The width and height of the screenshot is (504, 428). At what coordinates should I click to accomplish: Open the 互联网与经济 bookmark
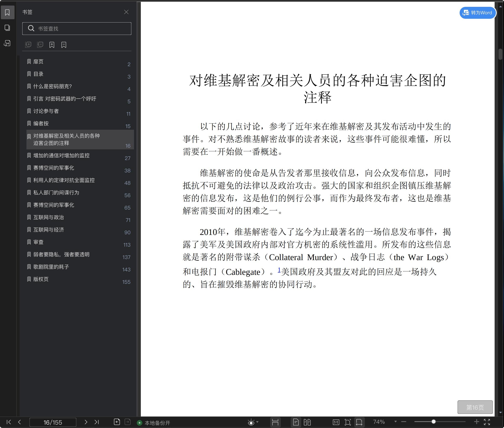[80, 230]
